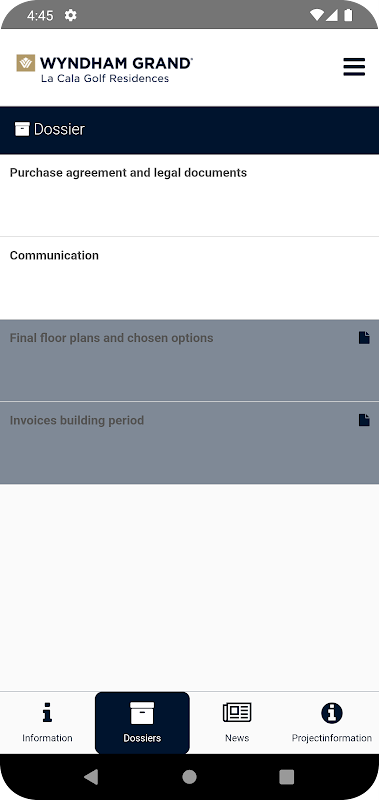Screen dimensions: 379x800
Task: Click the Dossier archive box icon
Action: tap(22, 129)
